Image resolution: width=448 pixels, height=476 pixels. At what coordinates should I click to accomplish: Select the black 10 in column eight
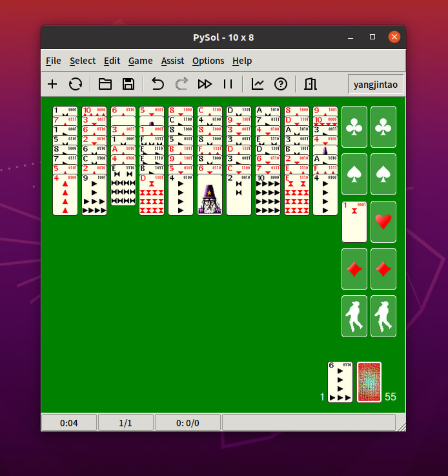click(x=268, y=195)
